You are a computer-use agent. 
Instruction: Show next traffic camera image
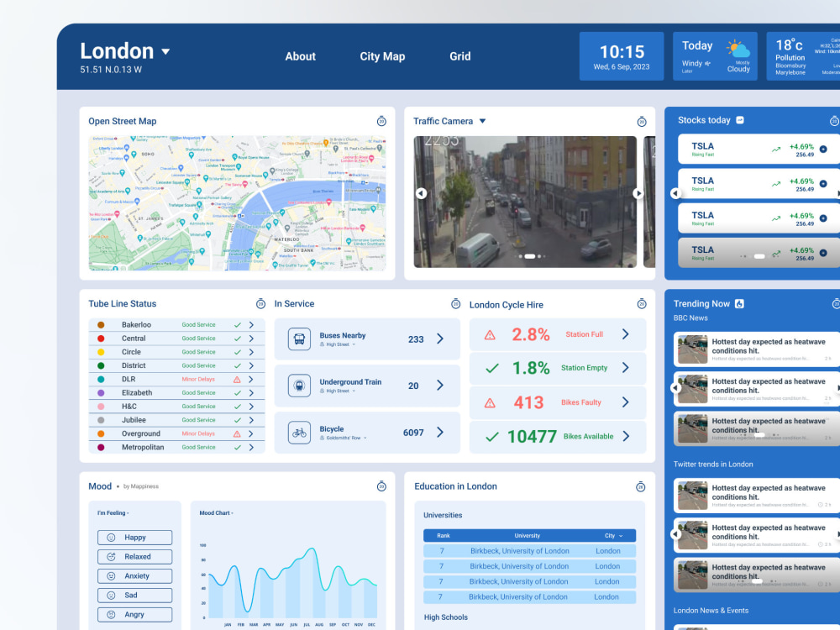[638, 193]
